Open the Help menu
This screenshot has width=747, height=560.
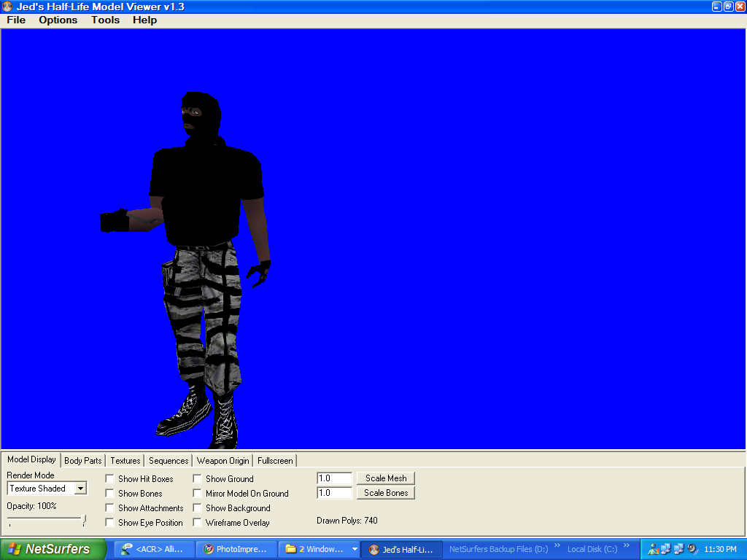[145, 20]
